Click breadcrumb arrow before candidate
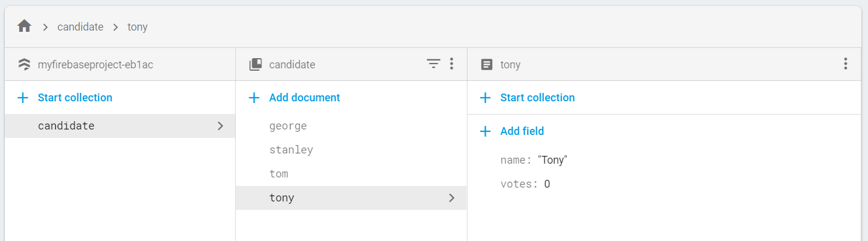This screenshot has height=241, width=868. coord(45,27)
